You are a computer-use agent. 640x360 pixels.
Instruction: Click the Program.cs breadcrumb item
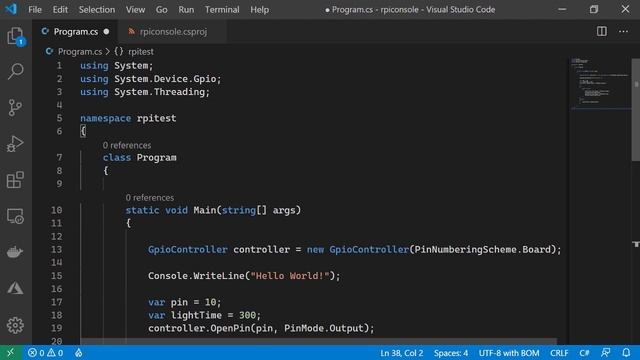tap(80, 51)
